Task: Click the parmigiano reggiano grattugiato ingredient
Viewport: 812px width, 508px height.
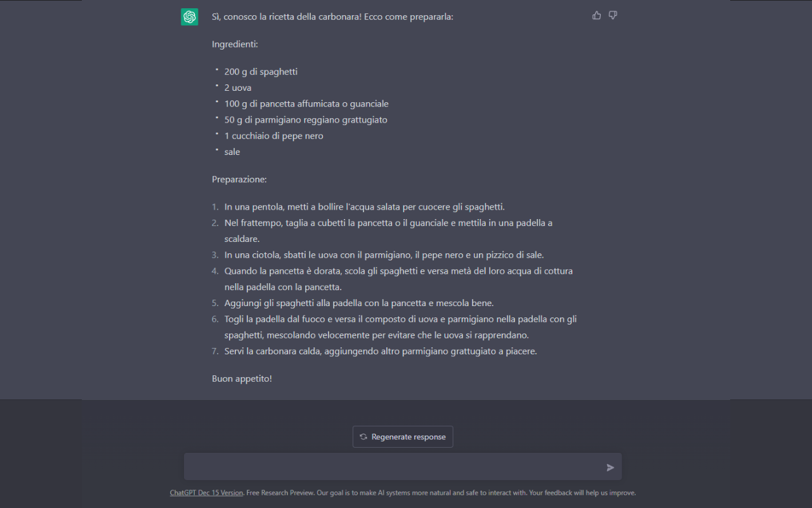Action: (306, 119)
